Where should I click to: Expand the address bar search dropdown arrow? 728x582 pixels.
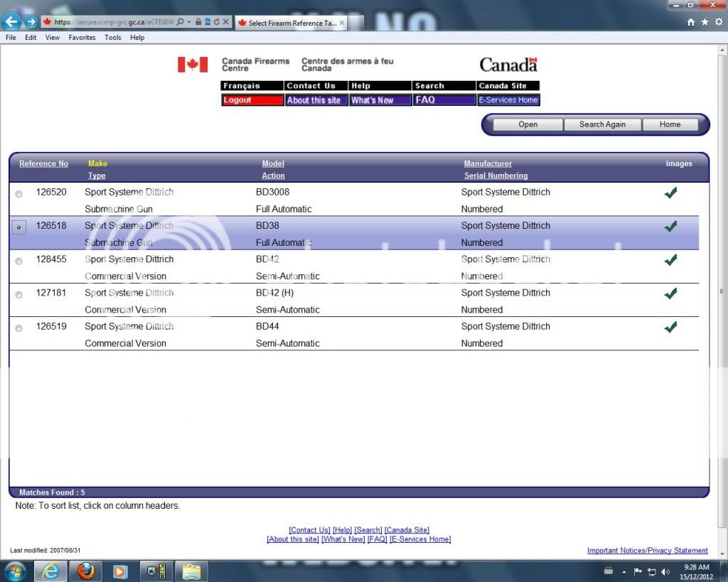[x=190, y=22]
